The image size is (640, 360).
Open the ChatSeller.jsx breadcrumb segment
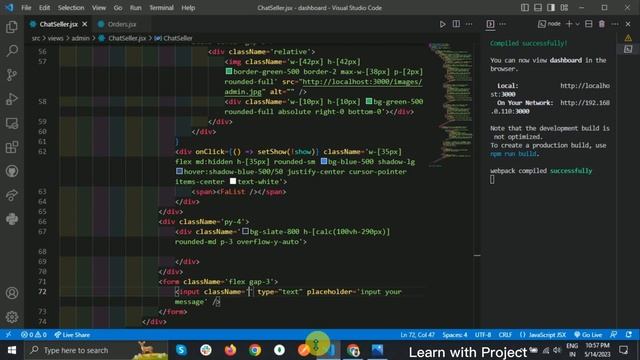127,38
